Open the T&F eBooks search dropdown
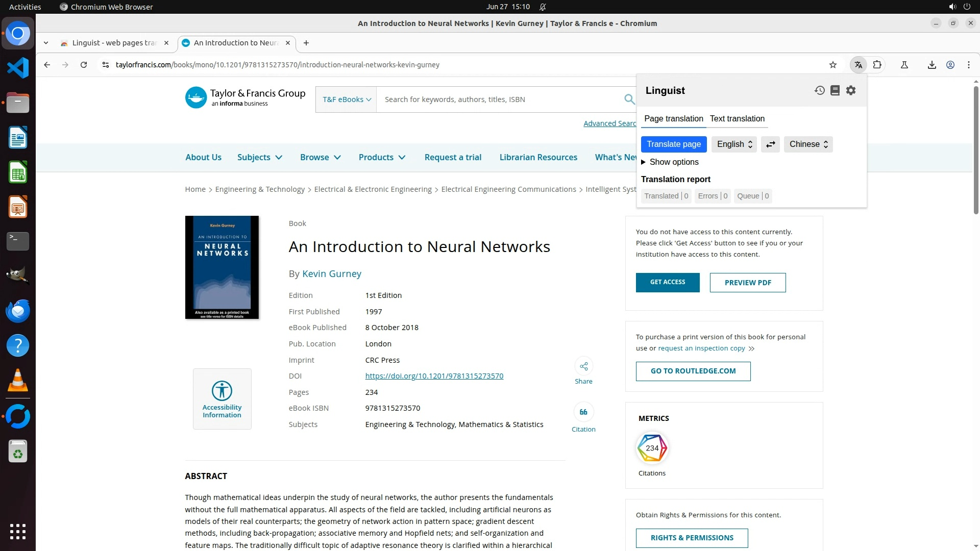 tap(347, 99)
